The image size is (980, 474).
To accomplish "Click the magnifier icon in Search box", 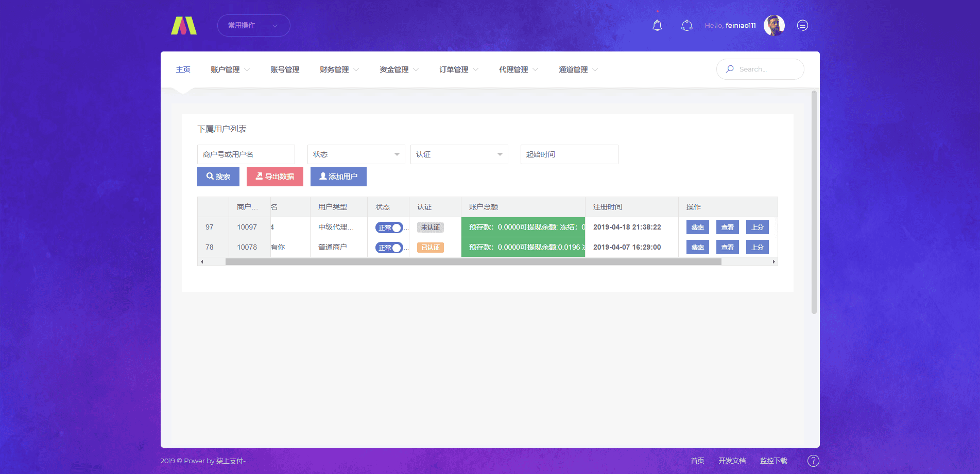I will (x=730, y=69).
